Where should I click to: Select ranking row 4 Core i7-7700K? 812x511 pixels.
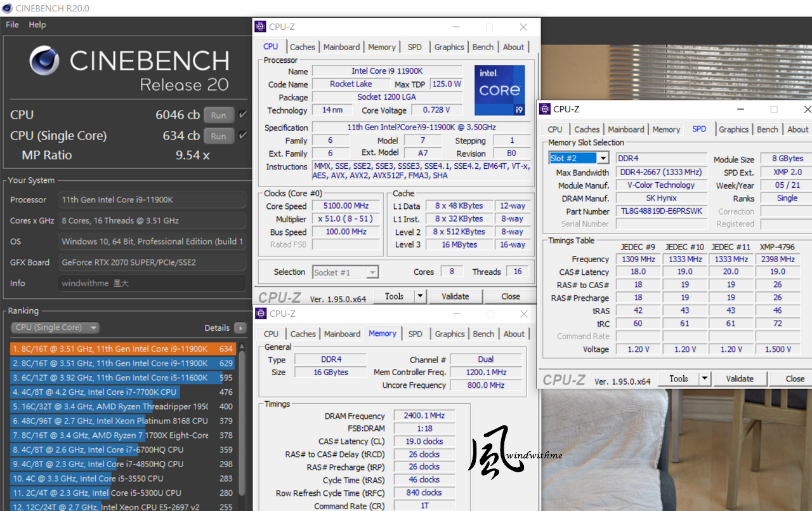coord(123,392)
